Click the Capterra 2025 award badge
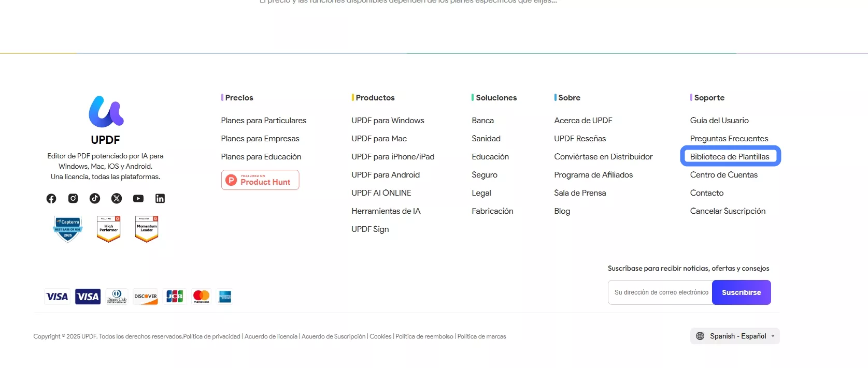The width and height of the screenshot is (868, 368). pyautogui.click(x=68, y=229)
